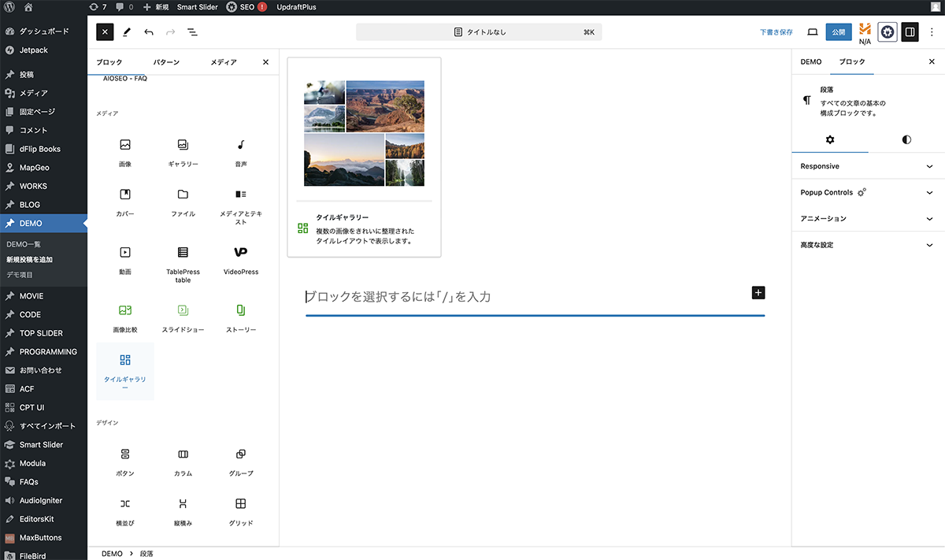Toggle the settings sidebar panel button

pyautogui.click(x=910, y=32)
